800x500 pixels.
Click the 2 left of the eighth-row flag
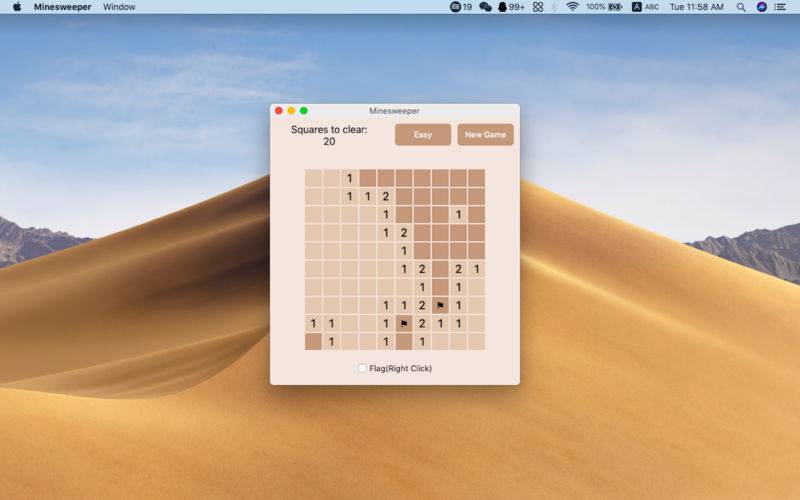[422, 306]
